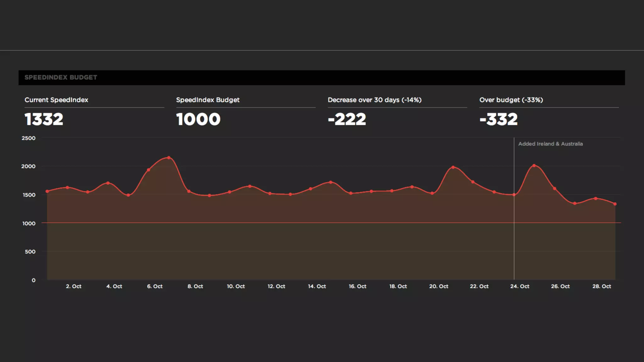
Task: Click the data point at the annotation line
Action: point(514,195)
